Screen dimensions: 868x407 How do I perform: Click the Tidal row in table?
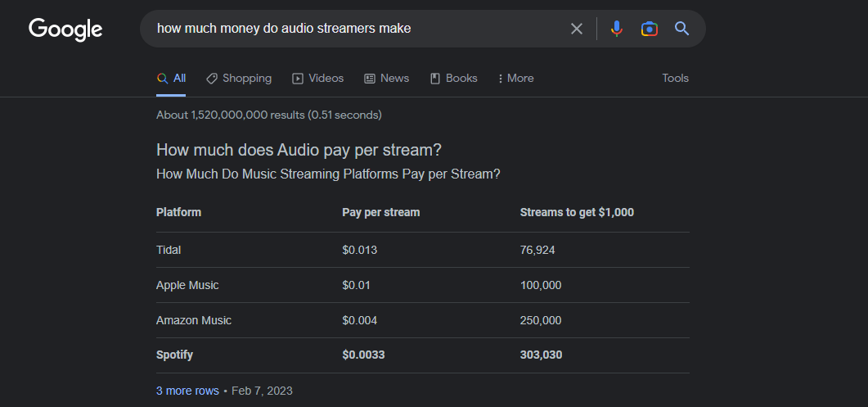[169, 250]
